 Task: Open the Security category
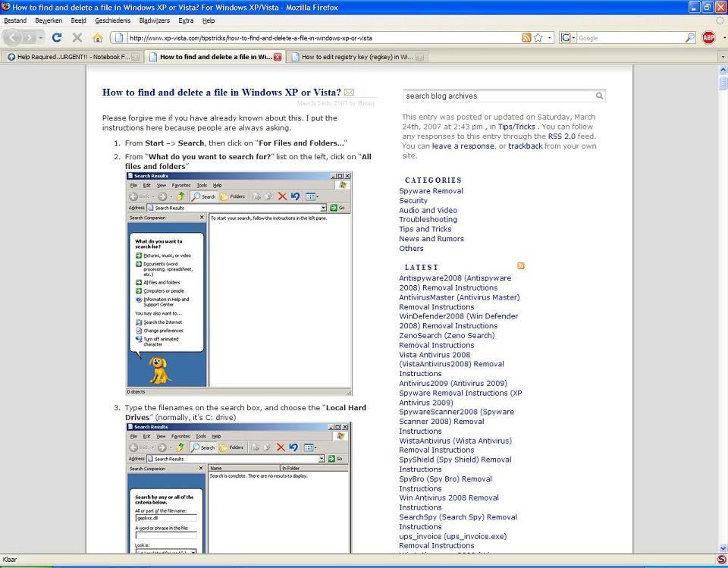point(413,201)
